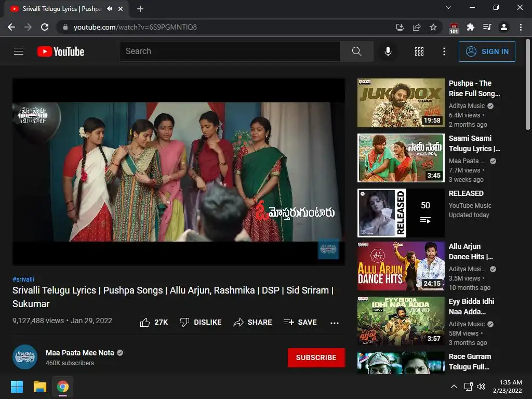Click the SIGN IN button

coord(487,51)
